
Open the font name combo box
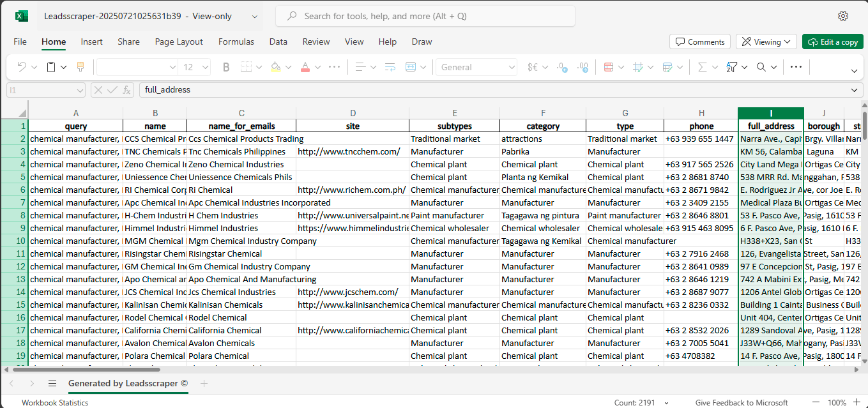[137, 67]
